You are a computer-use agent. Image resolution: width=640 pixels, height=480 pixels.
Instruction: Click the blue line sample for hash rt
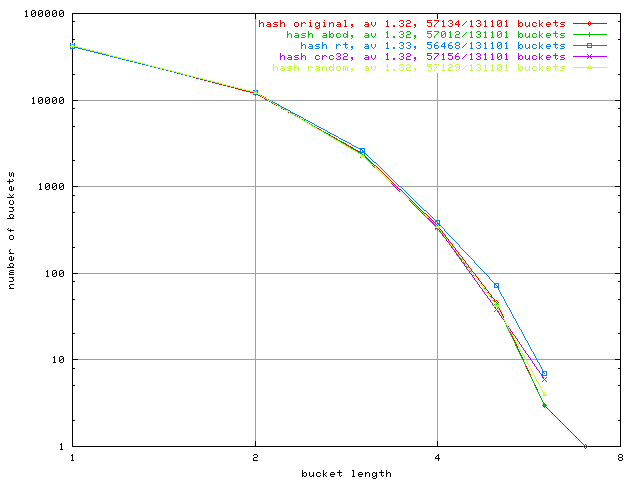point(589,46)
